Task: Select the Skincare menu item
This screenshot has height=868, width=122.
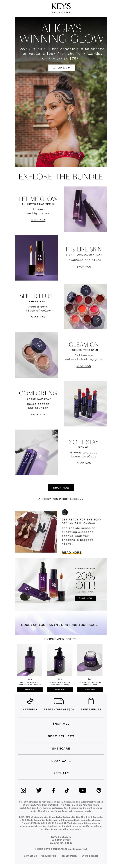Action: coord(61,748)
